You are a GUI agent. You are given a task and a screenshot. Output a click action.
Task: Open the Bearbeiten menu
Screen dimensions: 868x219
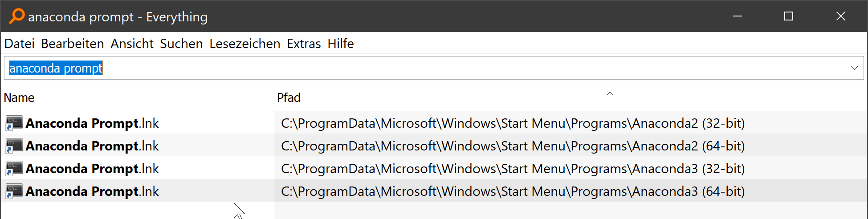tap(73, 44)
